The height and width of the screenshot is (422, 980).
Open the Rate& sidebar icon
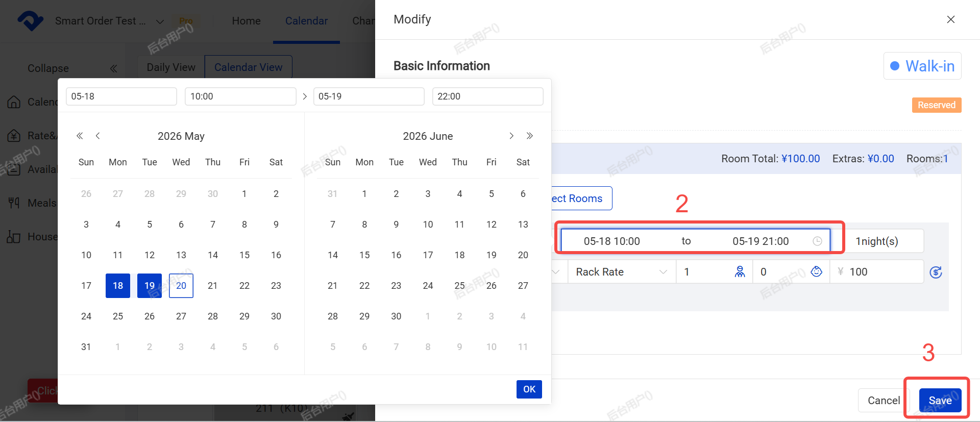[x=14, y=136]
